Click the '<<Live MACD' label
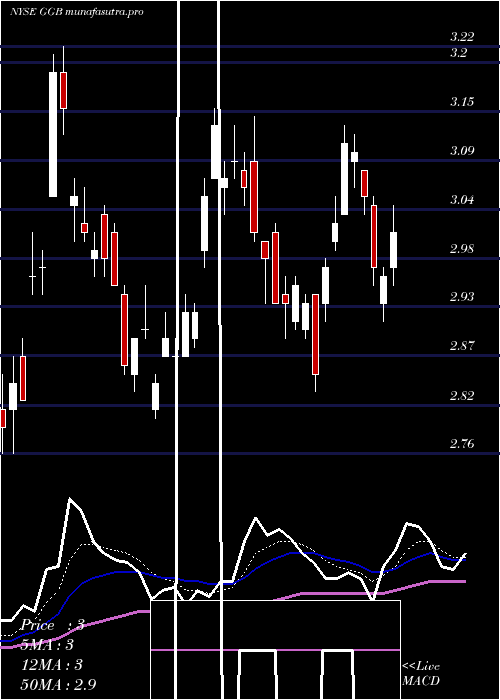This screenshot has width=500, height=700. [x=421, y=673]
